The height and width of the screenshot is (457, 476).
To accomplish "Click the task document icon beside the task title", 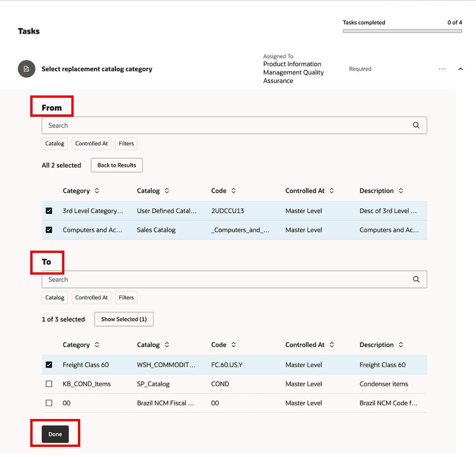I will (x=26, y=69).
